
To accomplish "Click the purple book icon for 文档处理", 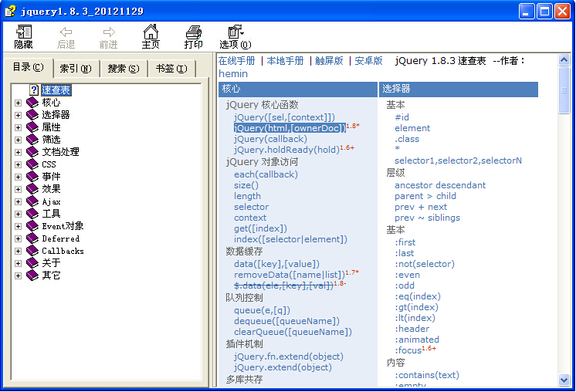I will click(32, 151).
